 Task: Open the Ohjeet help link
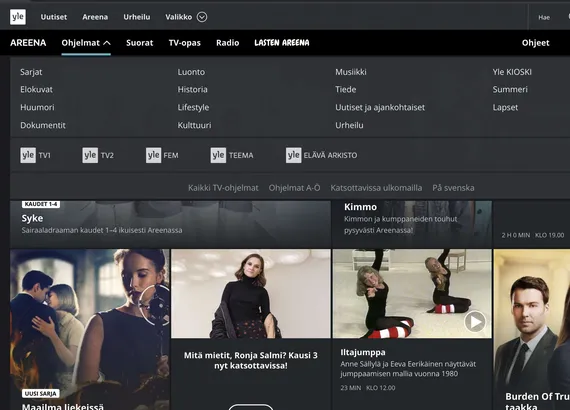tap(535, 43)
